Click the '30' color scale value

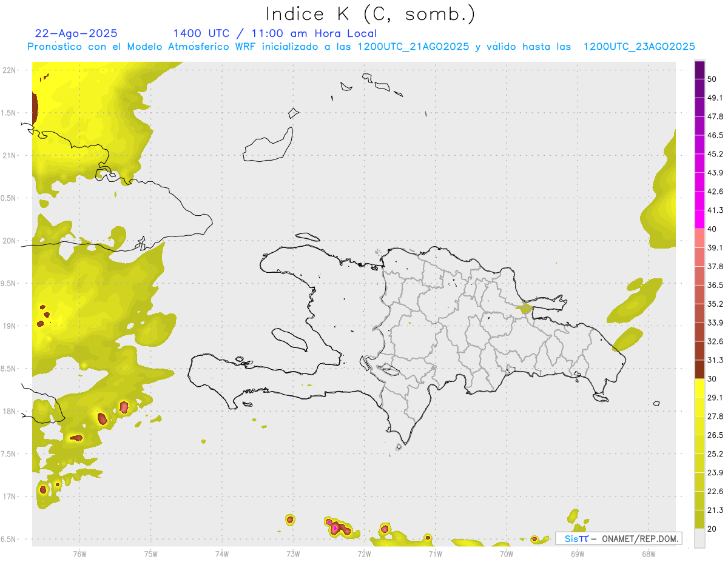tap(712, 379)
